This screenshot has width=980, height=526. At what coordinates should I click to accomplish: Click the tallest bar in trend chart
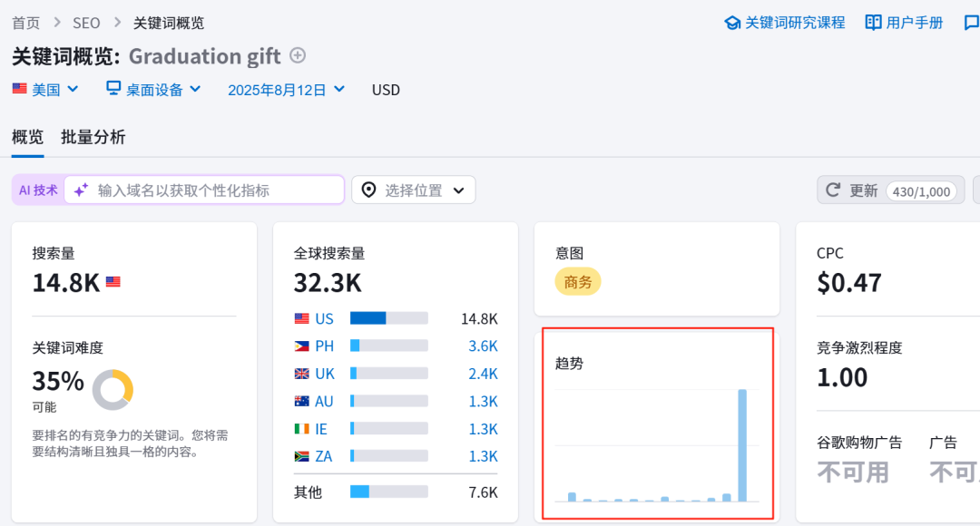tap(742, 445)
